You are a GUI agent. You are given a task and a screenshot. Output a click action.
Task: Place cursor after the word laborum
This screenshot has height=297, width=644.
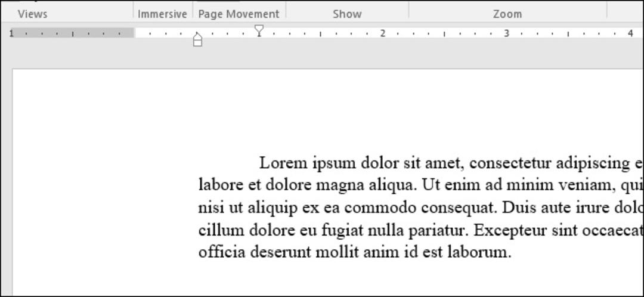[x=513, y=252]
